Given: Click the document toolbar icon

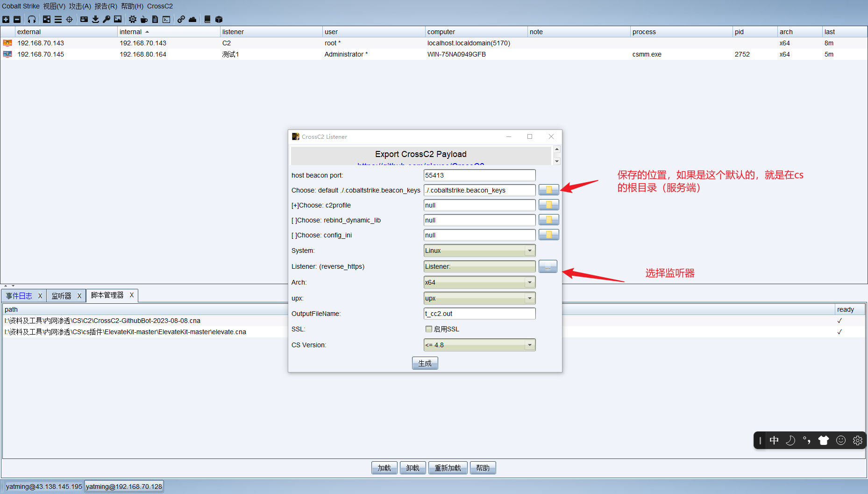Looking at the screenshot, I should pos(155,19).
